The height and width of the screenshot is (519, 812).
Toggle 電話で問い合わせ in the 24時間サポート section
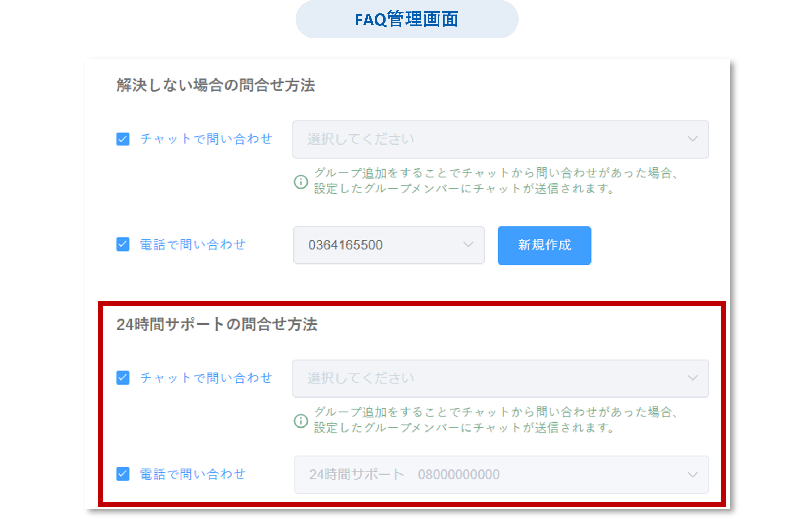[123, 474]
